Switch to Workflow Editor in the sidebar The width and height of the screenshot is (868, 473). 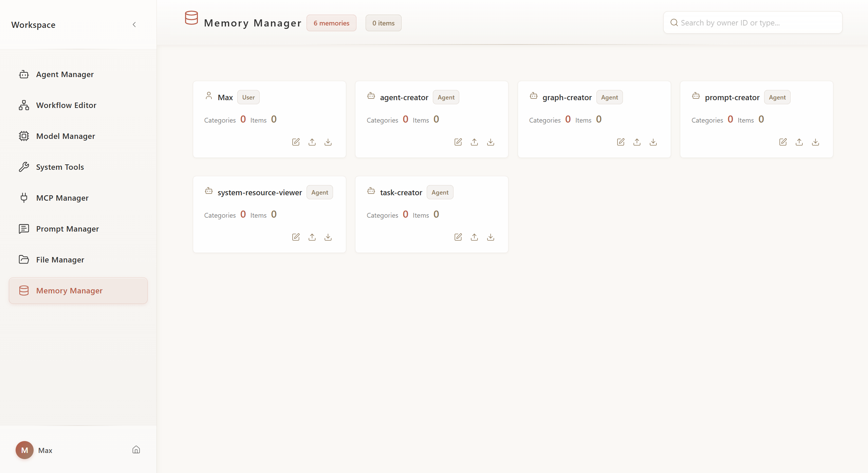(x=66, y=105)
